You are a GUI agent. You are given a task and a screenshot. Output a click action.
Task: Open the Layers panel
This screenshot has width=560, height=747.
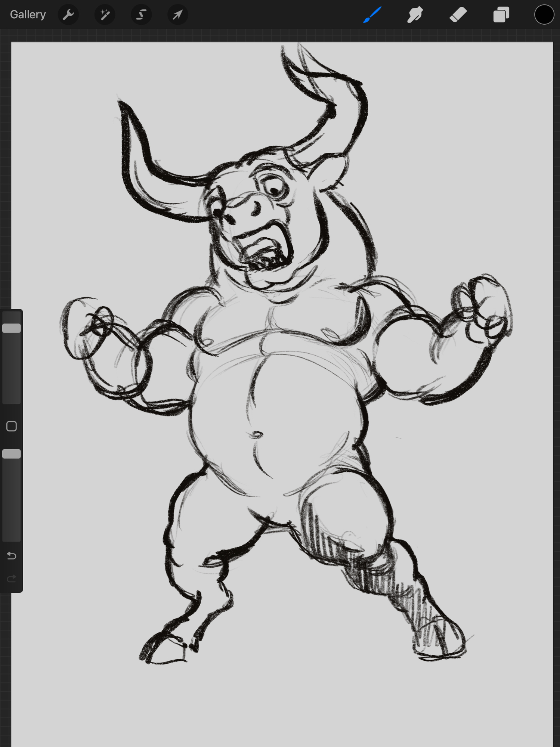[501, 15]
